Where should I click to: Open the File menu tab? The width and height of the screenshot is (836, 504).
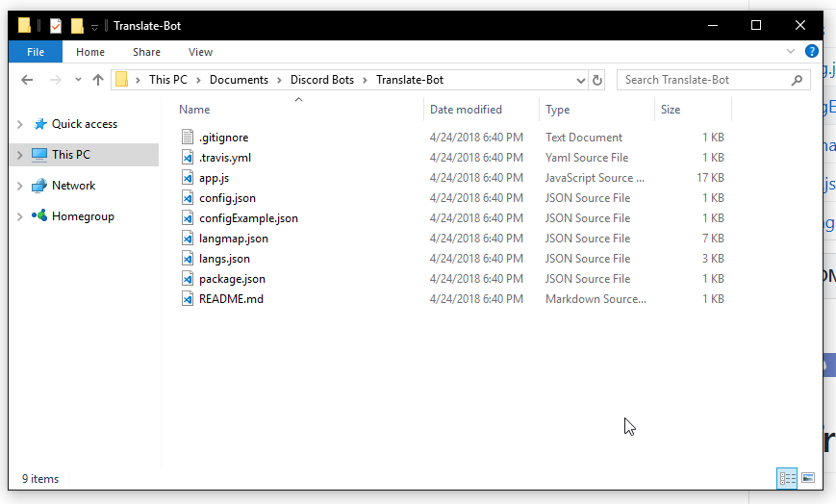(x=36, y=52)
